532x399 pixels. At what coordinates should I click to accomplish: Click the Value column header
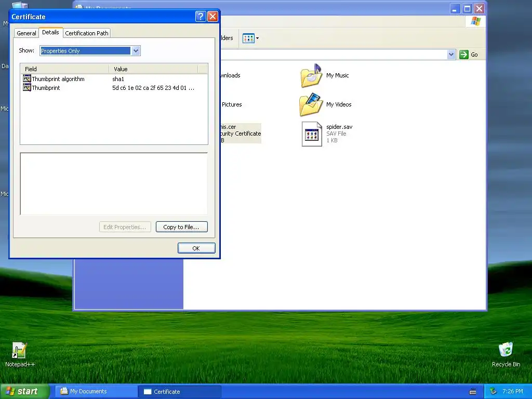point(153,69)
